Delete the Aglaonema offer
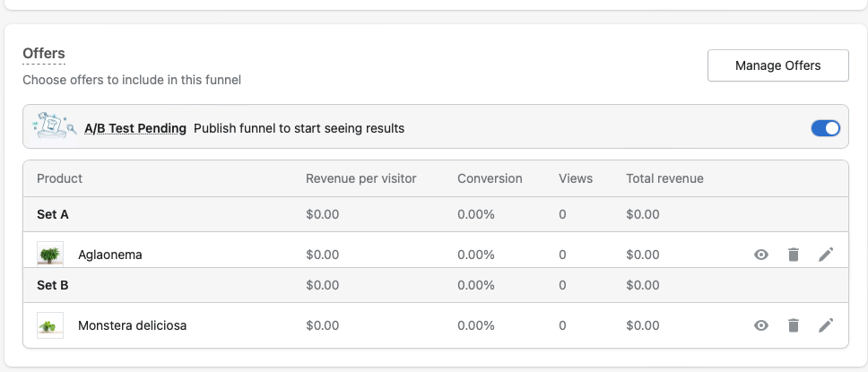 click(x=793, y=255)
